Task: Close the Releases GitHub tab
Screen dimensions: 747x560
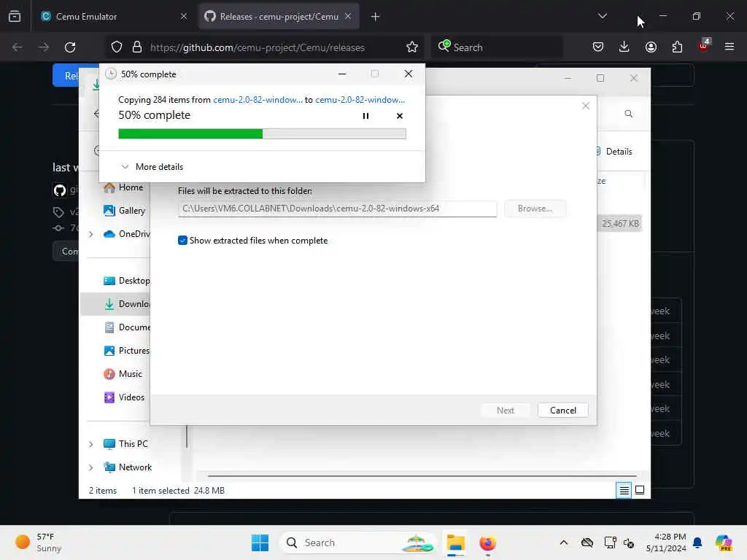Action: point(348,17)
